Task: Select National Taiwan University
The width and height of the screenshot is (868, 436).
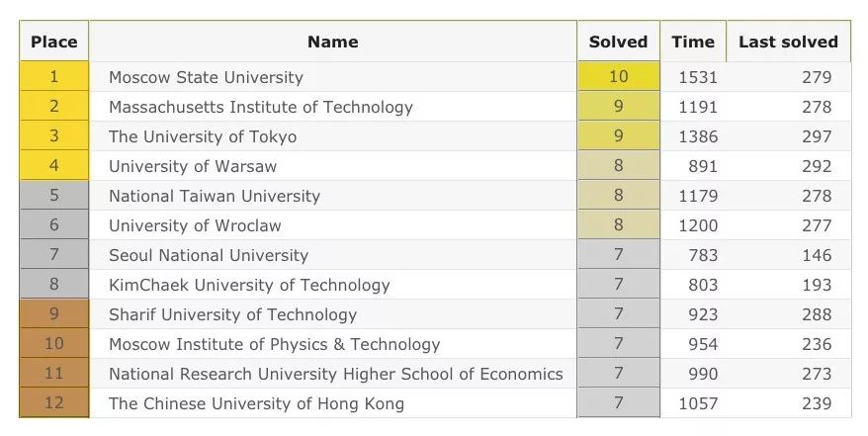Action: pyautogui.click(x=215, y=196)
